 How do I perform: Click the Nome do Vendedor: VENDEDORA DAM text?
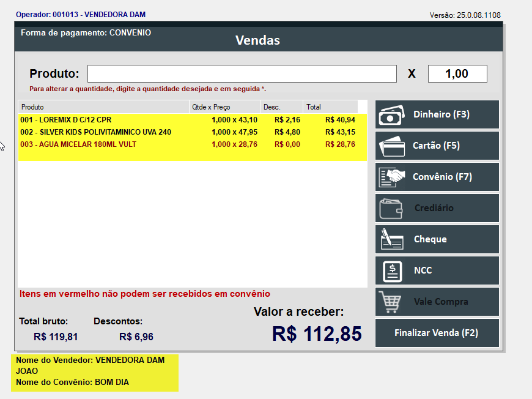tap(91, 360)
